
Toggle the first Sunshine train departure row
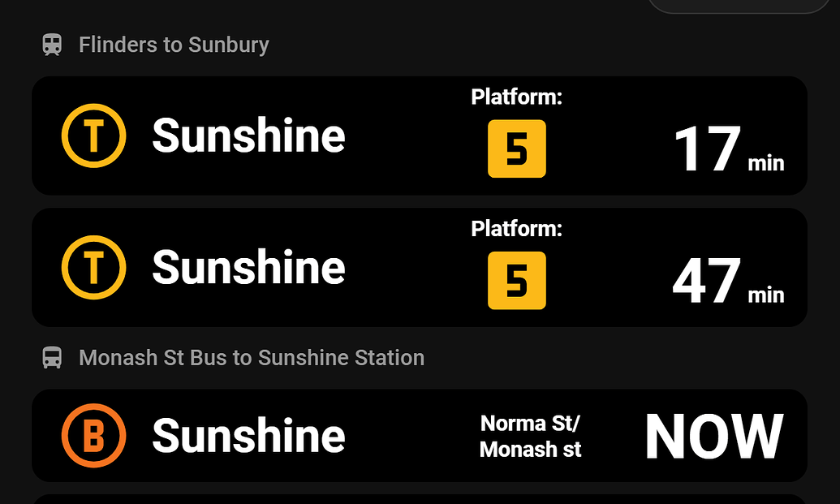point(420,136)
